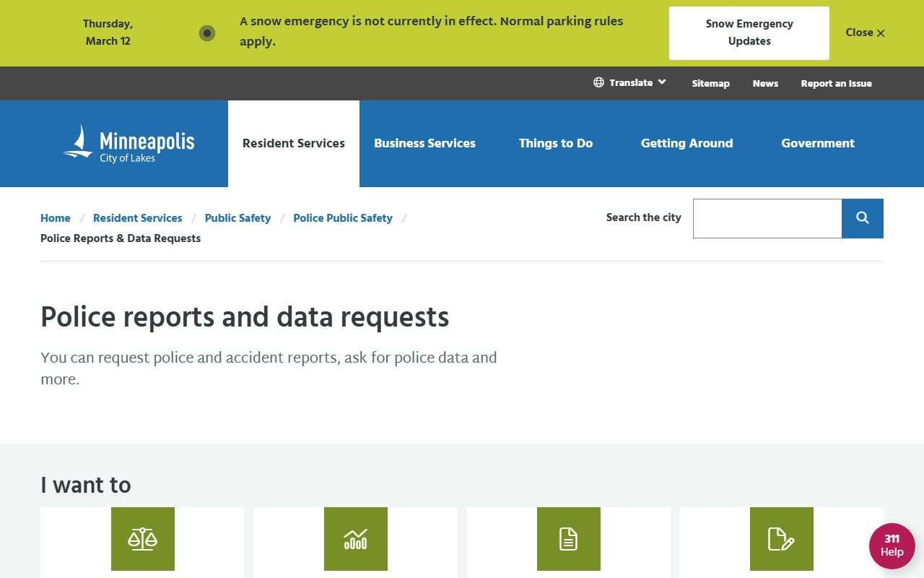Click the scales of justice icon card

143,539
